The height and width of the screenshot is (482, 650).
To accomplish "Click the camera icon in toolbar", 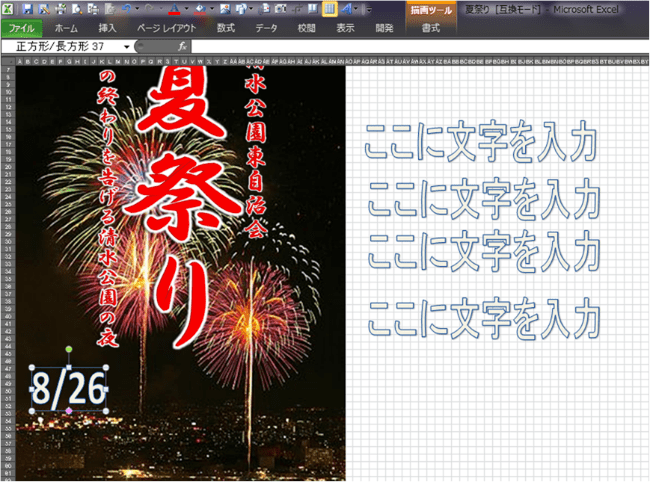I will point(280,9).
